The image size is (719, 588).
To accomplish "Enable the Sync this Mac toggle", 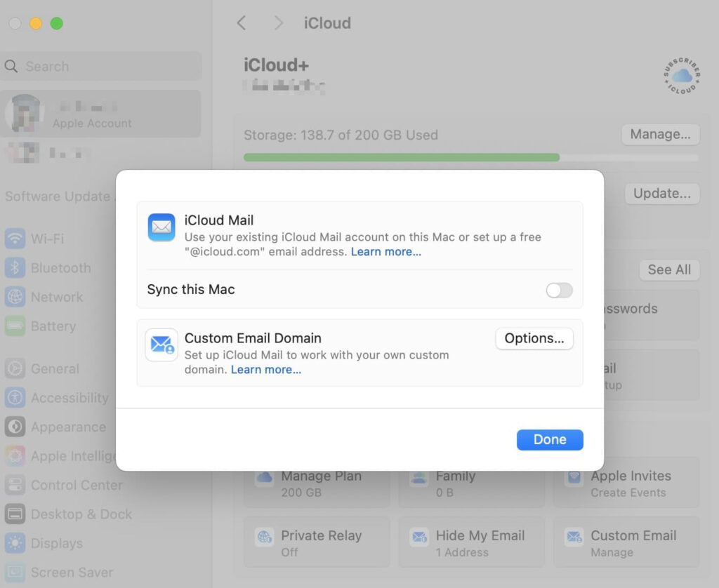I will [x=559, y=290].
